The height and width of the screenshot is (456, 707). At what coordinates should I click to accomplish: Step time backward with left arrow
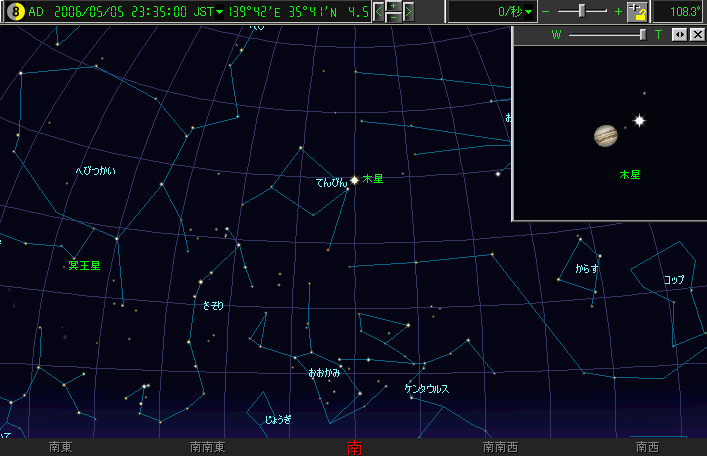point(378,12)
